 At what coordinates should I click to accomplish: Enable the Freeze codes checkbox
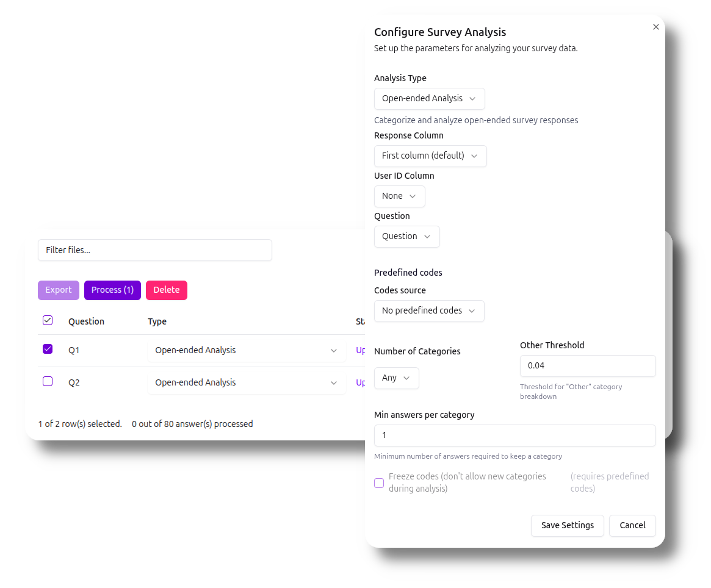point(379,483)
